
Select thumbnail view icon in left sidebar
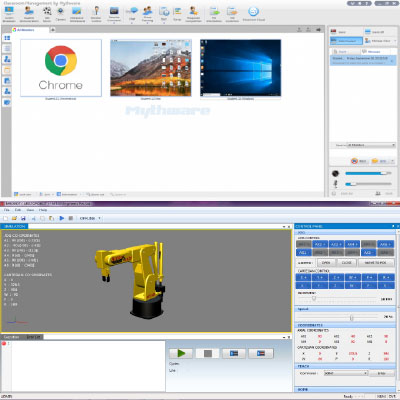(x=7, y=38)
